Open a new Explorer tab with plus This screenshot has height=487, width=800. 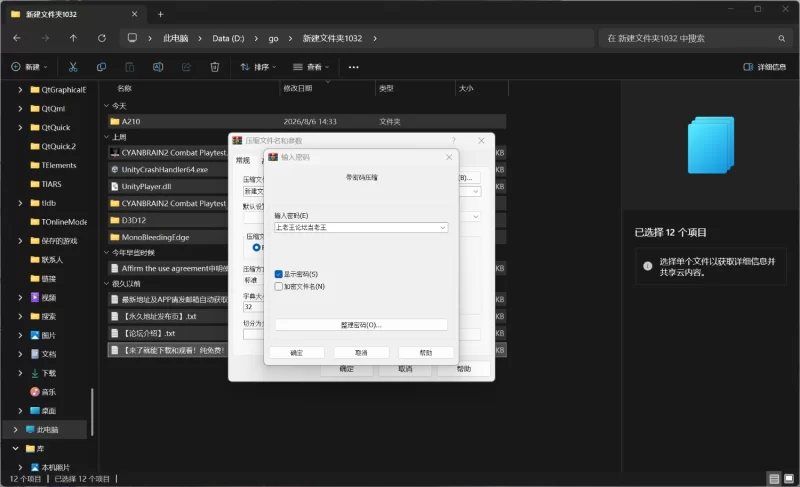(x=161, y=14)
